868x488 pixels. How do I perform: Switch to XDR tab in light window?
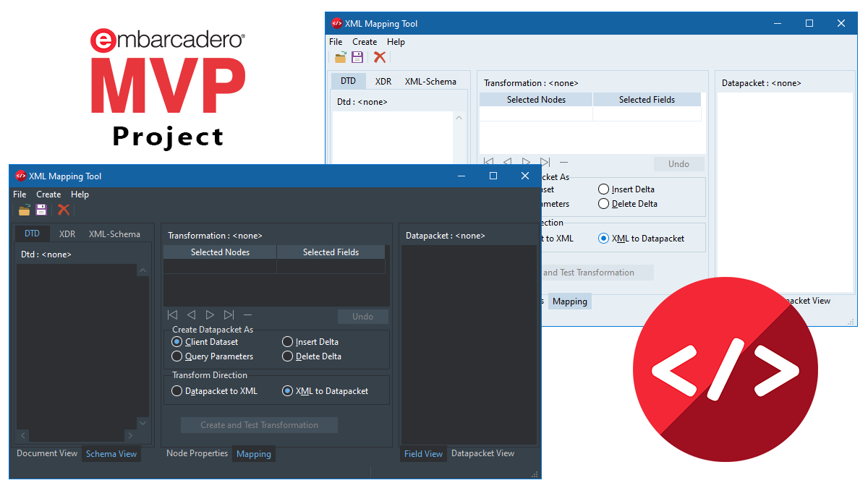[x=383, y=81]
